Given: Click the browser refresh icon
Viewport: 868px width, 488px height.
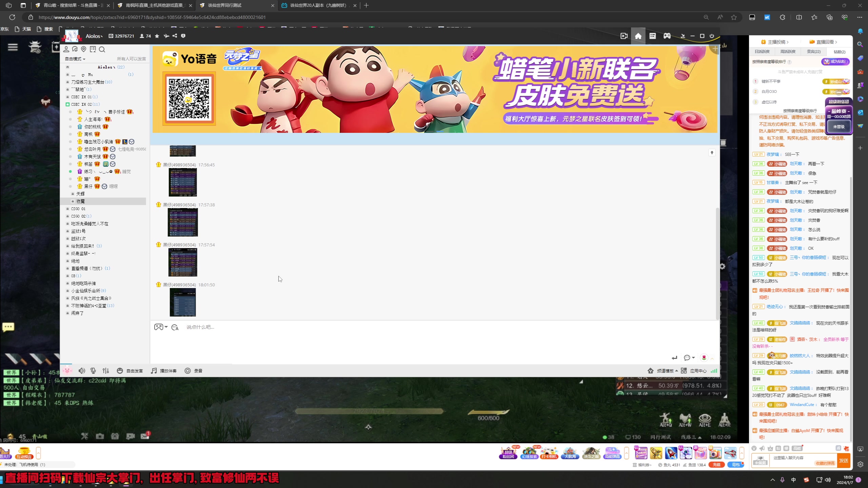Looking at the screenshot, I should (12, 17).
